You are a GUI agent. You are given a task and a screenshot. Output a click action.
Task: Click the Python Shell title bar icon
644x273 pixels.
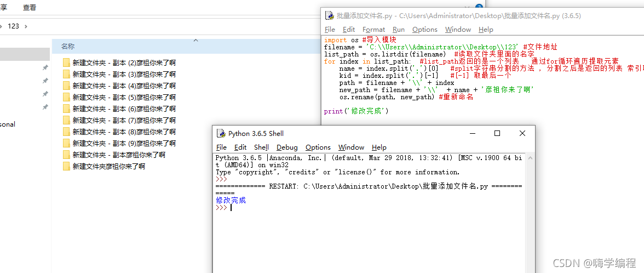(221, 133)
